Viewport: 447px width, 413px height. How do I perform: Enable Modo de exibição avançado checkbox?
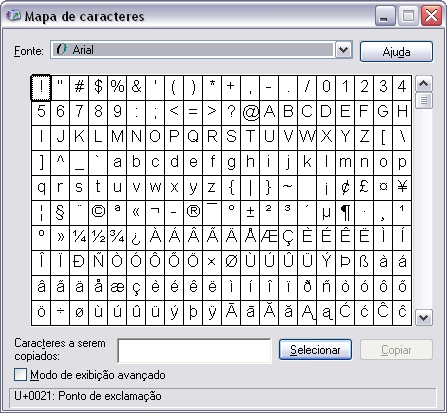[x=20, y=375]
